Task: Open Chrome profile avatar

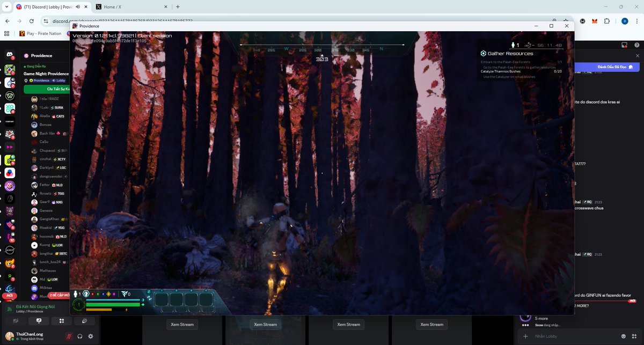Action: [624, 21]
